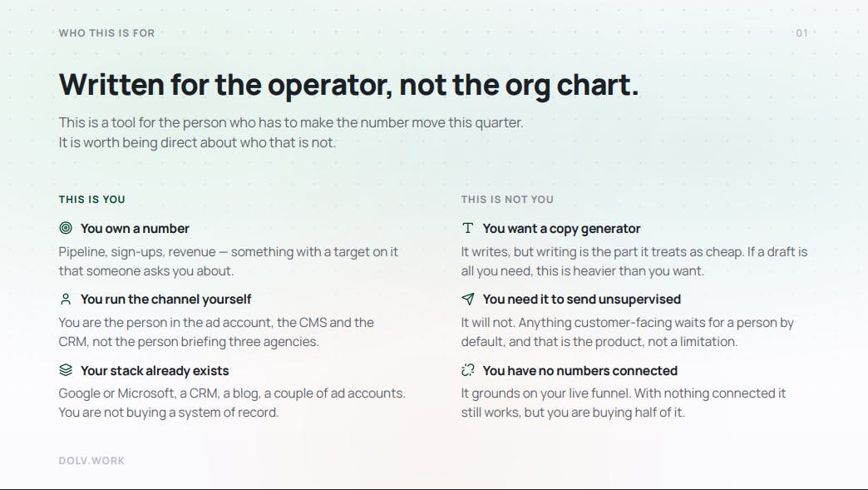This screenshot has width=868, height=490.
Task: Click the letter T icon beside You want a copy generator
Action: (468, 228)
